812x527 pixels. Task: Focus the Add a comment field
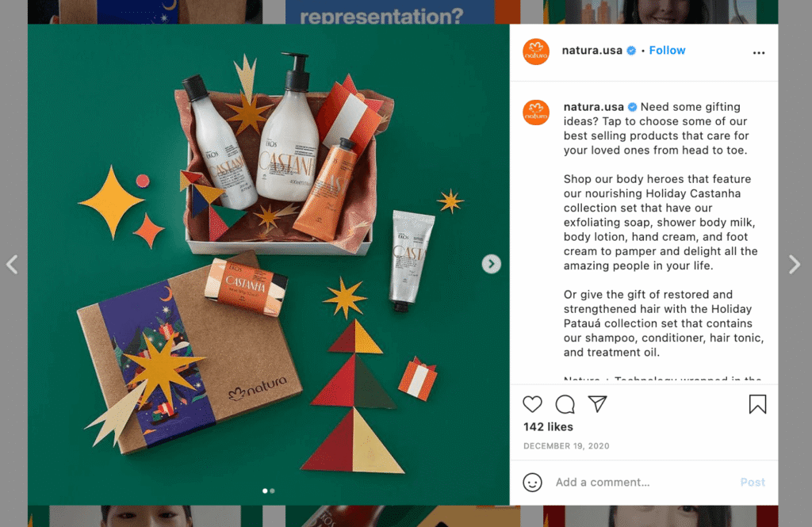(642, 483)
